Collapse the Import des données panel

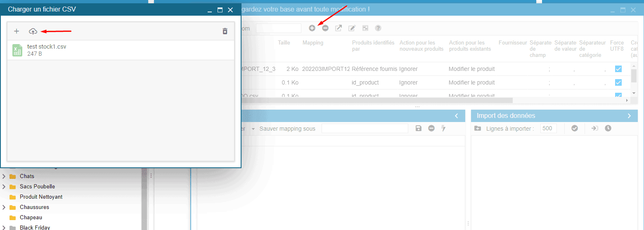point(629,116)
